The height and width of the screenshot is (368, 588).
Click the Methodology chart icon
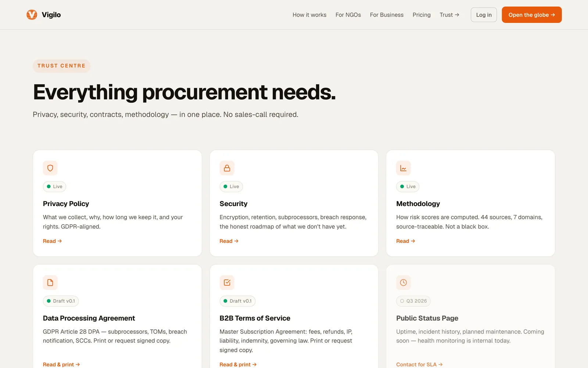[x=404, y=168]
